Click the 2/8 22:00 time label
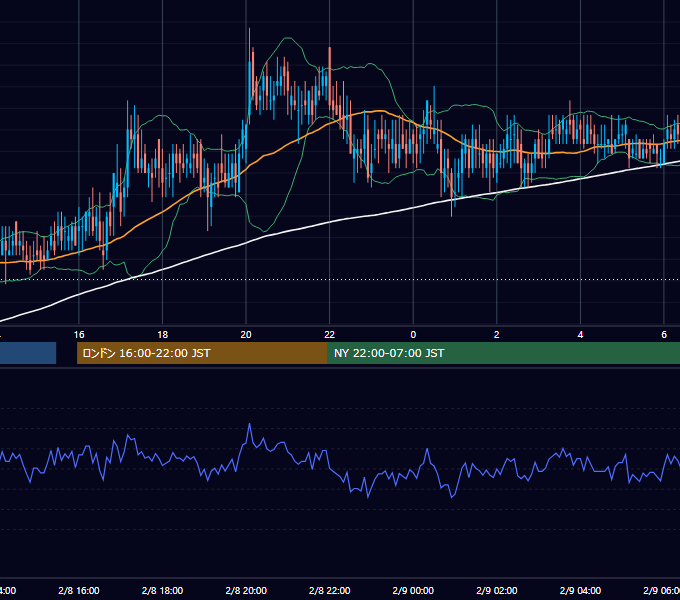The width and height of the screenshot is (680, 600). tap(330, 590)
